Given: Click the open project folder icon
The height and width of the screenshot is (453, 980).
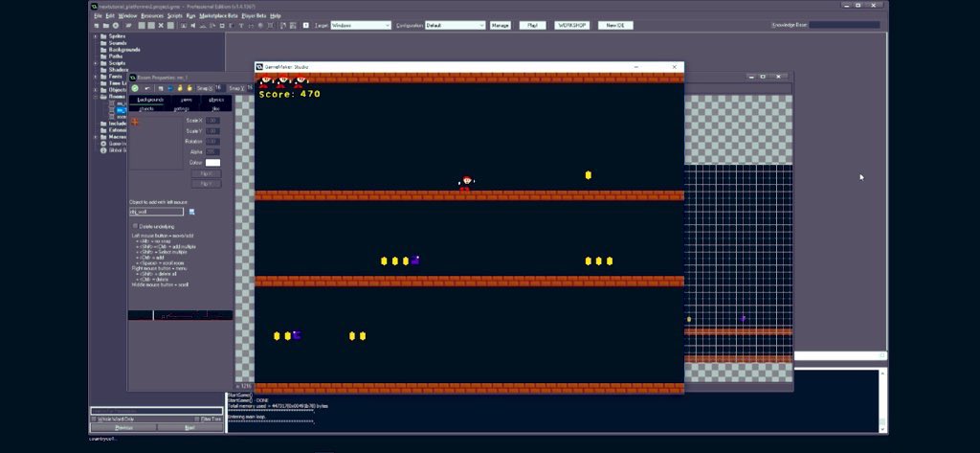Looking at the screenshot, I should pos(105,26).
